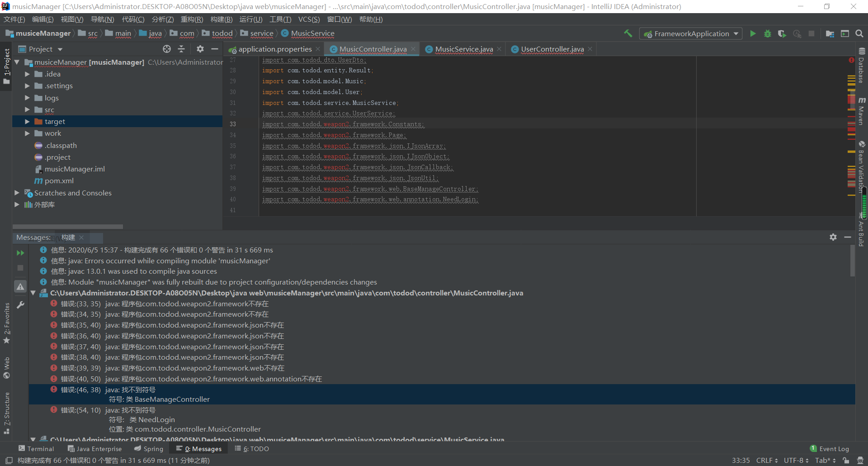Viewport: 868px width, 466px height.
Task: Expand the src folder
Action: [x=27, y=109]
